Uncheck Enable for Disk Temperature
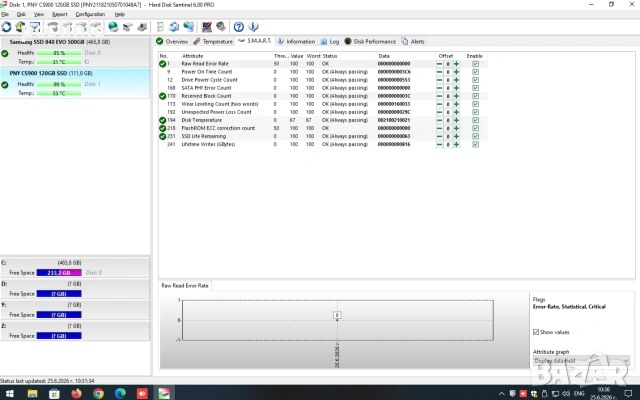 tap(476, 120)
